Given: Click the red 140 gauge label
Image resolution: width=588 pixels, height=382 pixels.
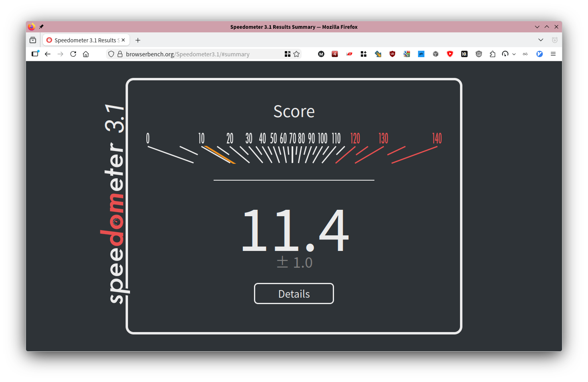Looking at the screenshot, I should (x=437, y=139).
